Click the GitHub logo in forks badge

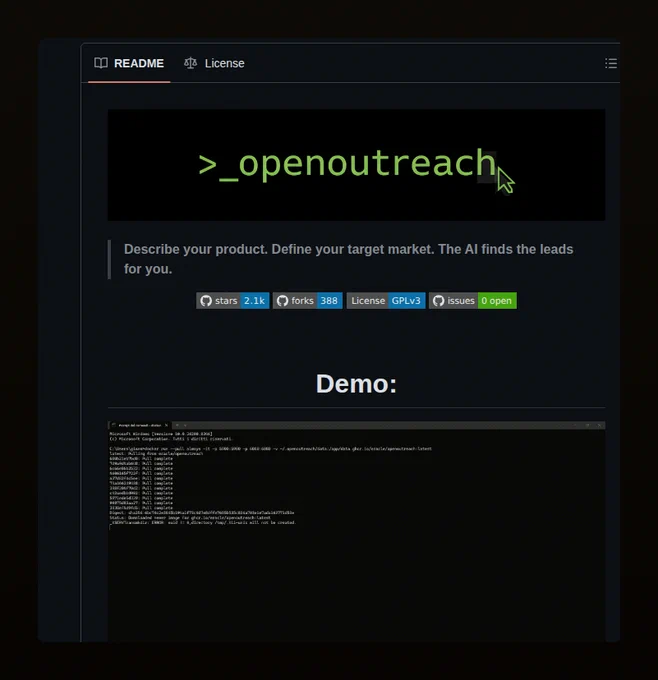click(x=282, y=301)
